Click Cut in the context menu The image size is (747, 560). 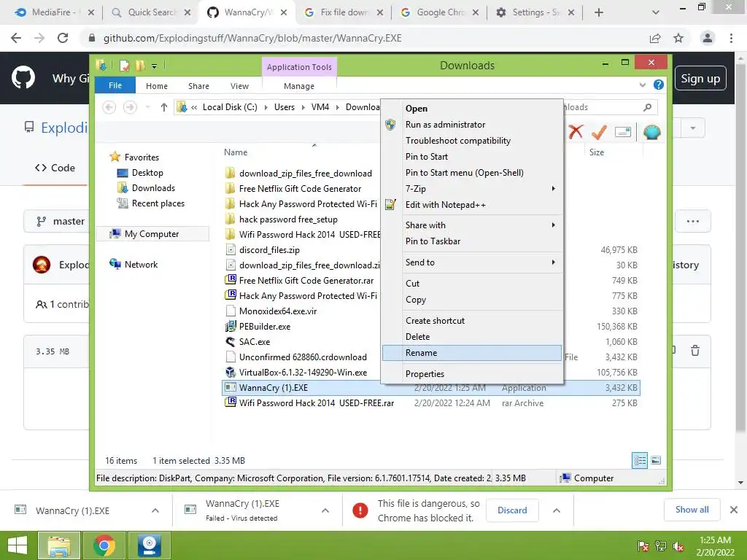(x=472, y=284)
